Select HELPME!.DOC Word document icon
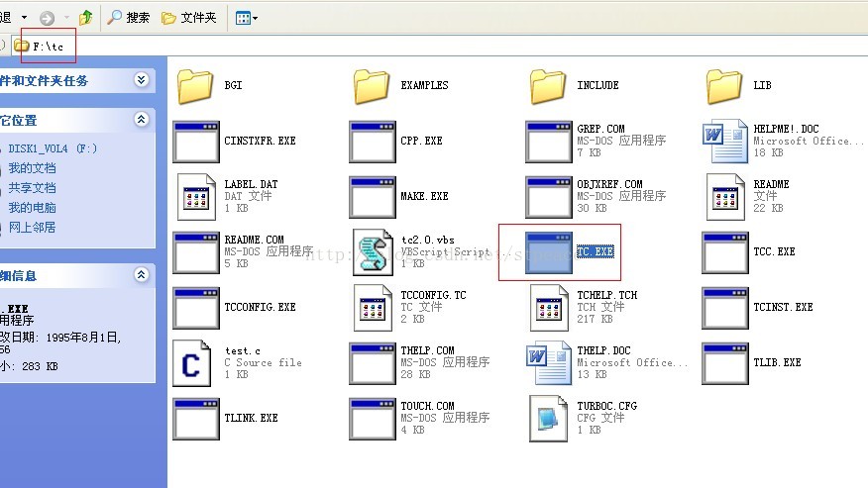Screen dimensions: 868x488 [x=725, y=142]
